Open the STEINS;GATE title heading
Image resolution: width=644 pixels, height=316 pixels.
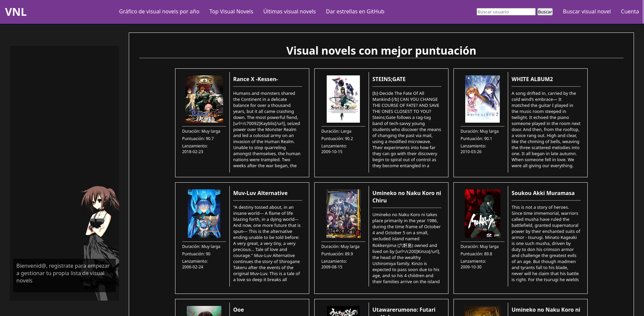[x=389, y=79]
